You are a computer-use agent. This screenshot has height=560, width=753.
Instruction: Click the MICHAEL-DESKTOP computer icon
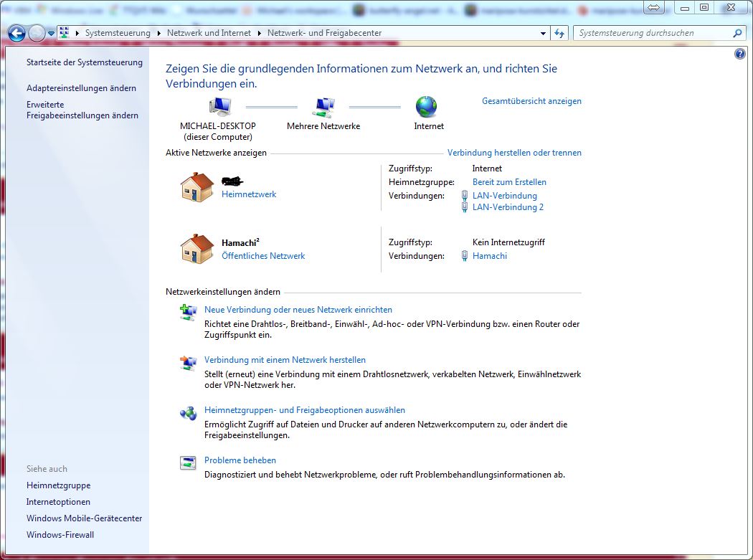click(219, 106)
